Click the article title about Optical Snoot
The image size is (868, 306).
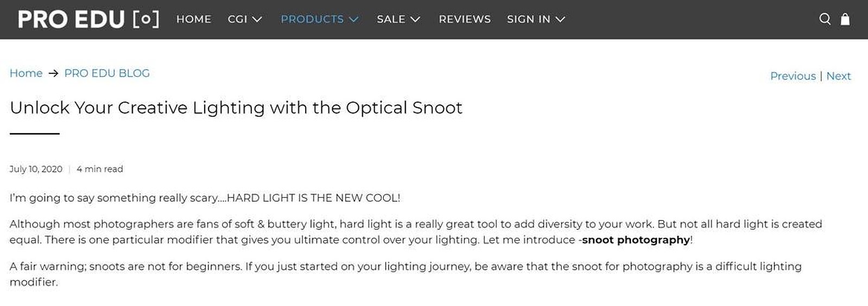236,108
